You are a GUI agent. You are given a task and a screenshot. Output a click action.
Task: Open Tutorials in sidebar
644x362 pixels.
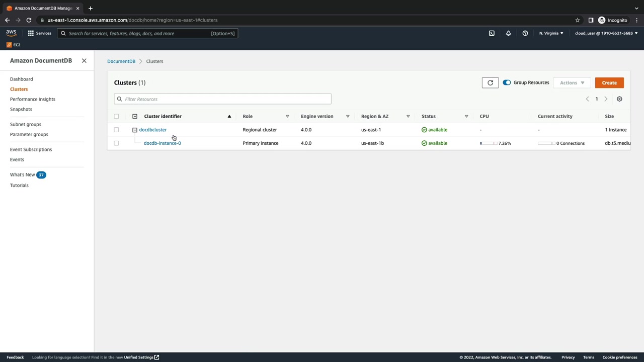pos(19,185)
